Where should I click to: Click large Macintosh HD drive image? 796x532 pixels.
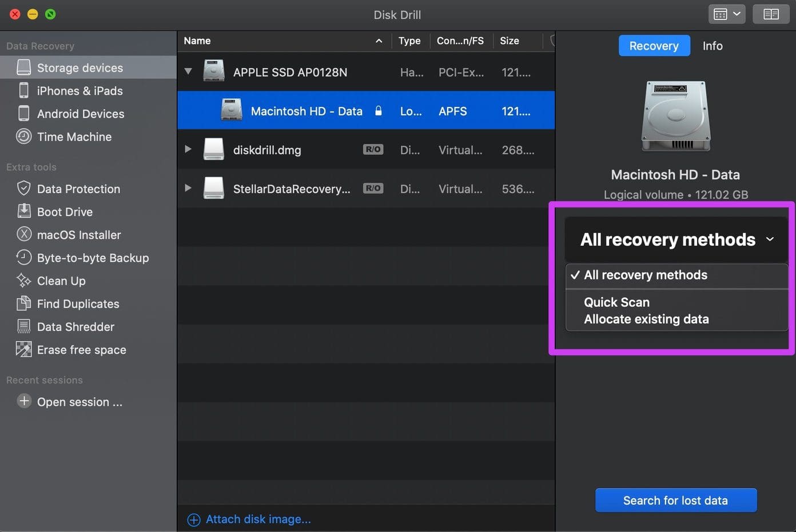675,116
